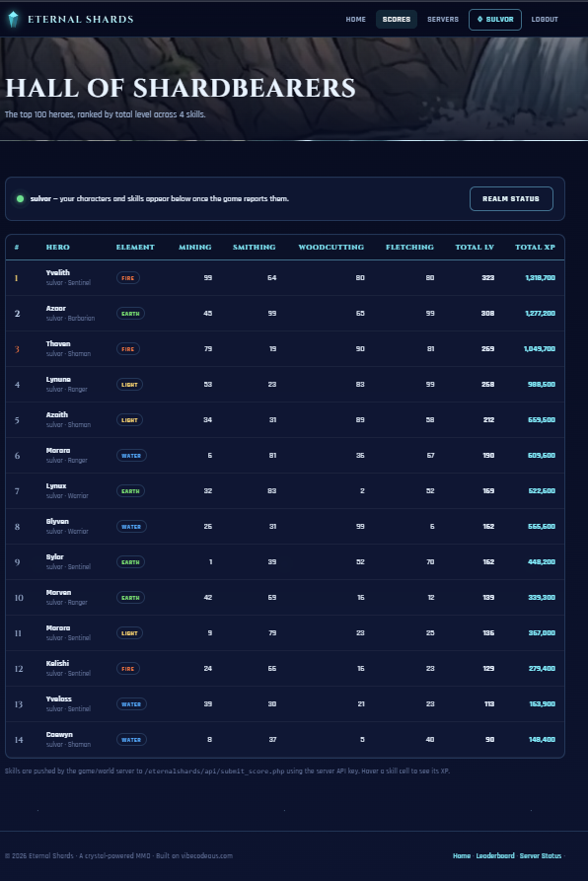Click total XP value 1,318,700
The height and width of the screenshot is (881, 588).
541,278
